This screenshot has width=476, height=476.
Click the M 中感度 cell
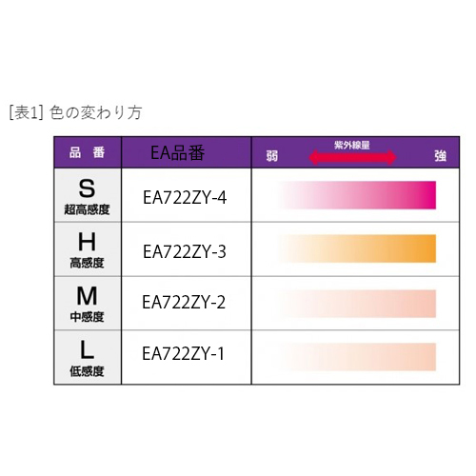[88, 304]
